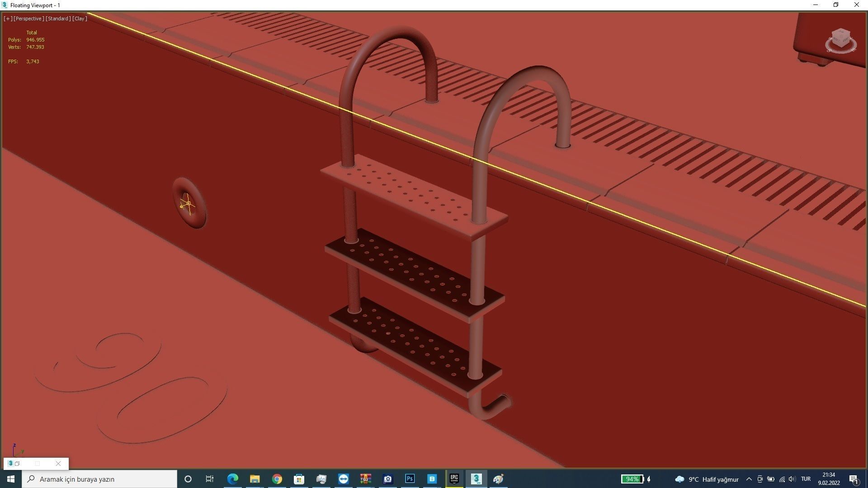This screenshot has width=868, height=488.
Task: Open the Standard shading label menu
Action: pyautogui.click(x=58, y=19)
